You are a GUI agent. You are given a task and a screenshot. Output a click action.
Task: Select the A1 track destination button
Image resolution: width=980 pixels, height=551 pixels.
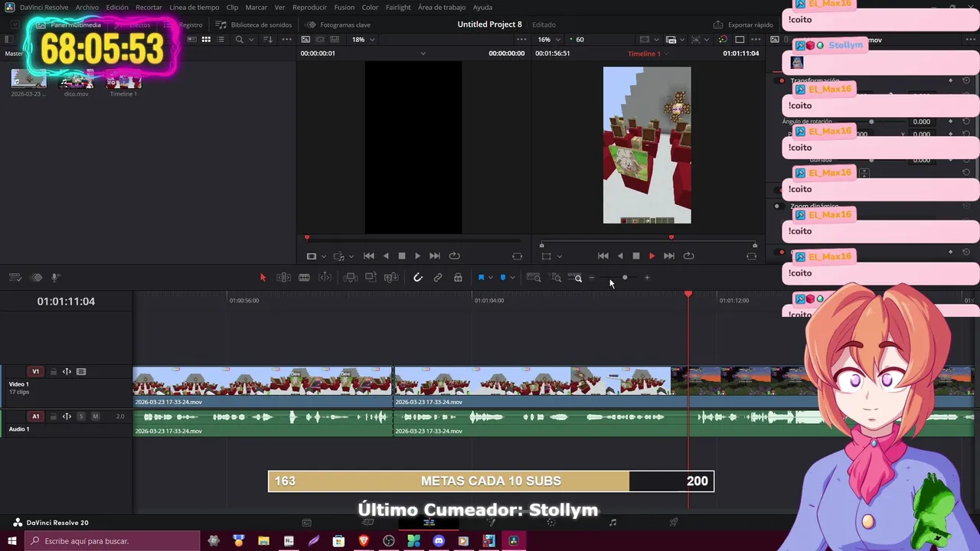pyautogui.click(x=35, y=416)
